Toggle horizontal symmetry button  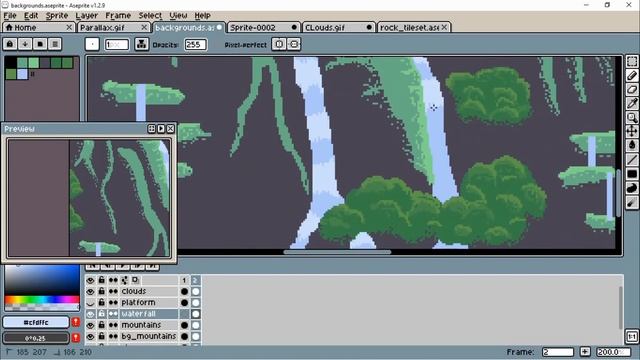[x=279, y=44]
